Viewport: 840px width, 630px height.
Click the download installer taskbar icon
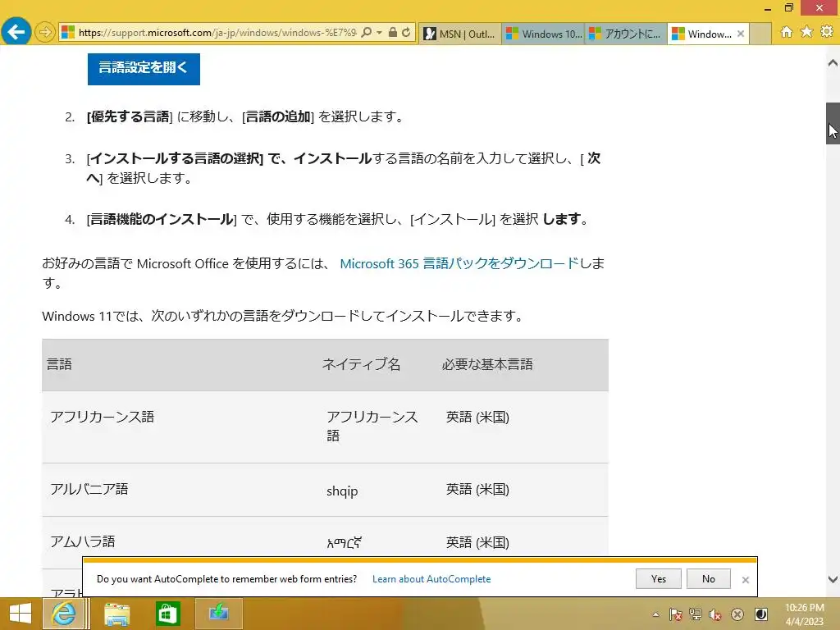(218, 614)
